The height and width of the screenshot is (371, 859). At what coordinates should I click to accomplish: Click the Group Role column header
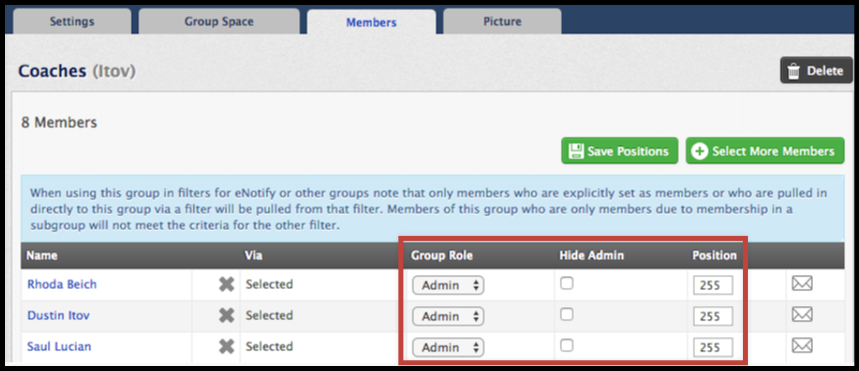coord(442,255)
